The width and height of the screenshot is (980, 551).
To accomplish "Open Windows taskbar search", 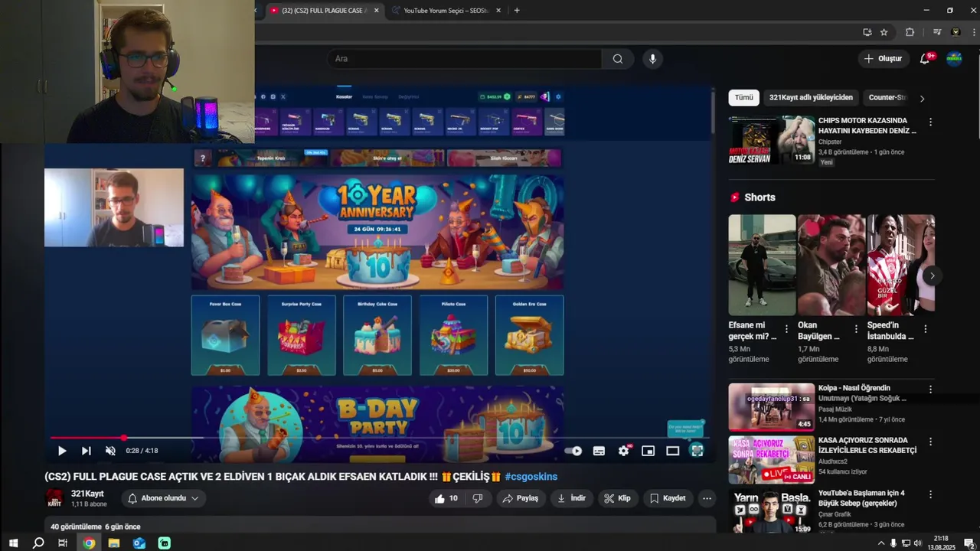I will (38, 543).
